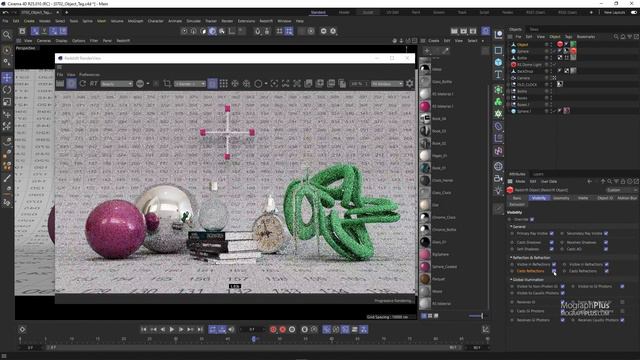Click the autokeying button
The height and width of the screenshot is (360, 640).
point(282,329)
